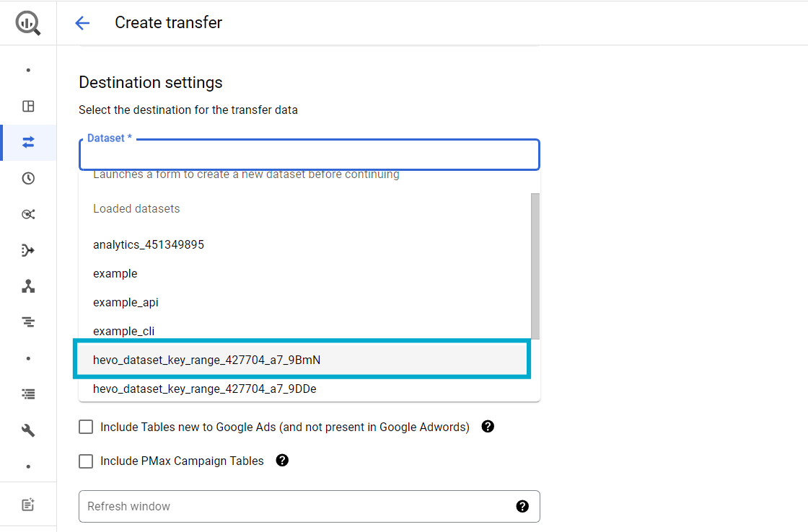Click the Create transfer page title
This screenshot has height=532, width=808.
(x=169, y=22)
